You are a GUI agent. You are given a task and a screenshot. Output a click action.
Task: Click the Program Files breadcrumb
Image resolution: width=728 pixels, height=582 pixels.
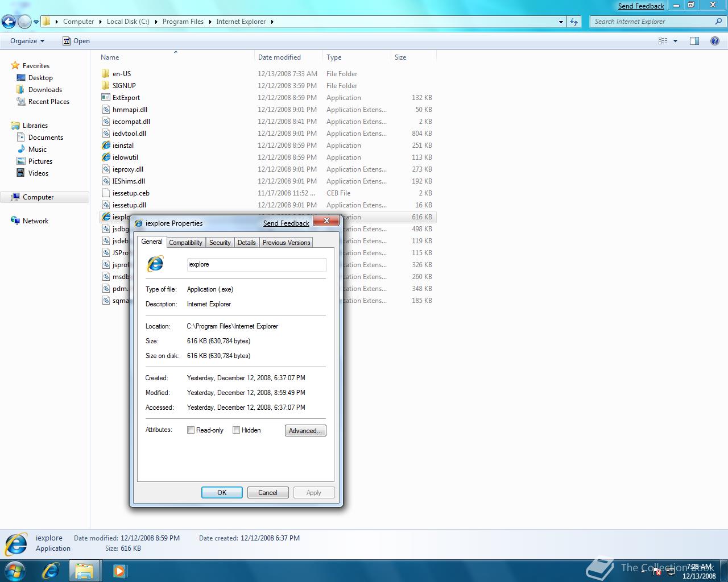pos(183,22)
